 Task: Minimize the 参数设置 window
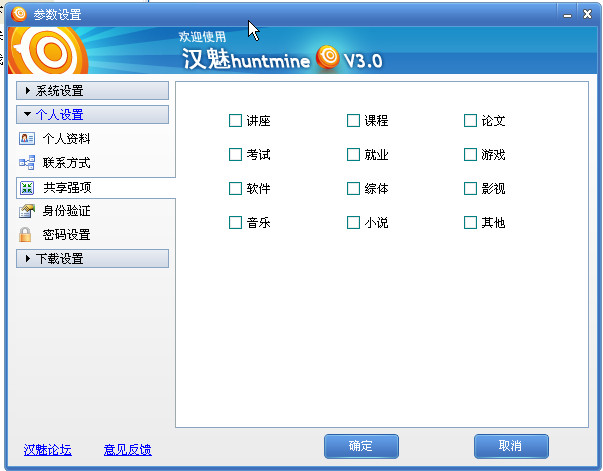pos(567,15)
